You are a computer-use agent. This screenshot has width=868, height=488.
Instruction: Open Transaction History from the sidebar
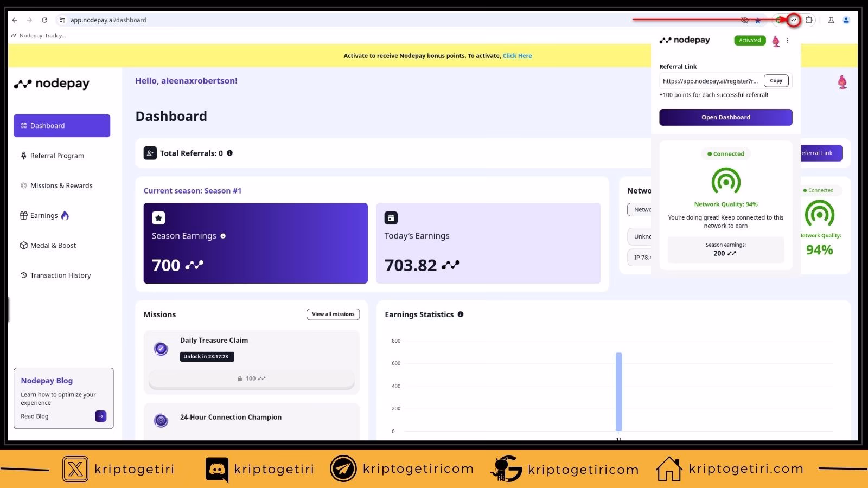click(60, 275)
